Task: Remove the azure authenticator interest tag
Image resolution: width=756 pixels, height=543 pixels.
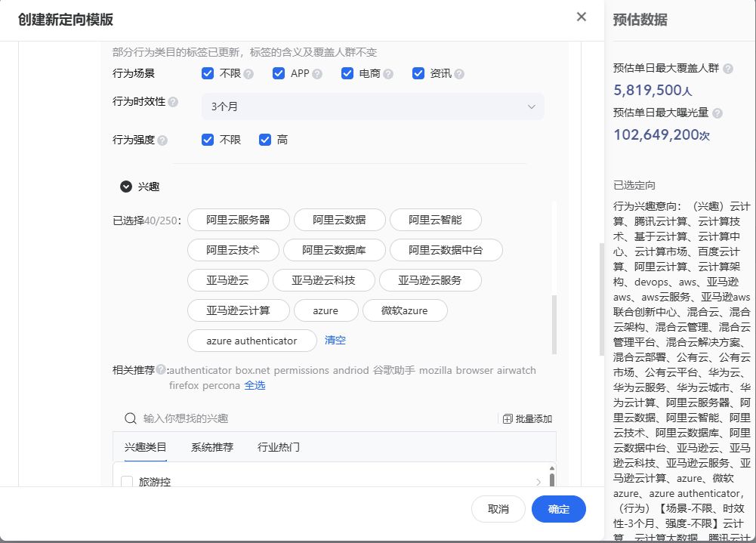Action: pos(251,341)
